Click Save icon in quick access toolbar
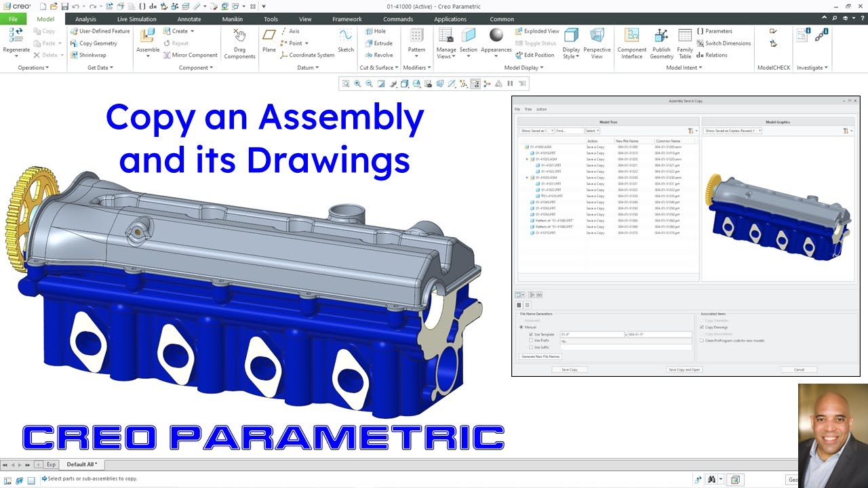The width and height of the screenshot is (868, 488). click(64, 6)
